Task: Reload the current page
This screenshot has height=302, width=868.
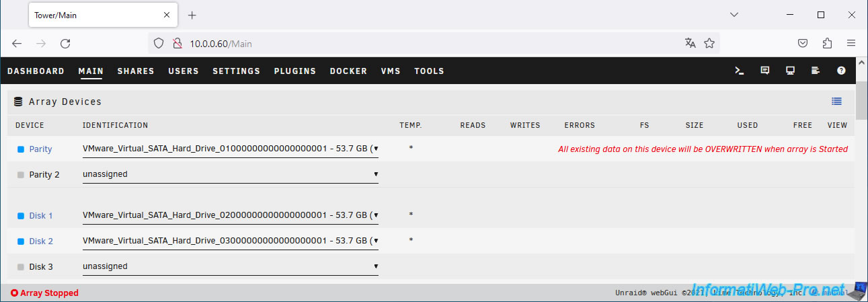Action: point(65,43)
